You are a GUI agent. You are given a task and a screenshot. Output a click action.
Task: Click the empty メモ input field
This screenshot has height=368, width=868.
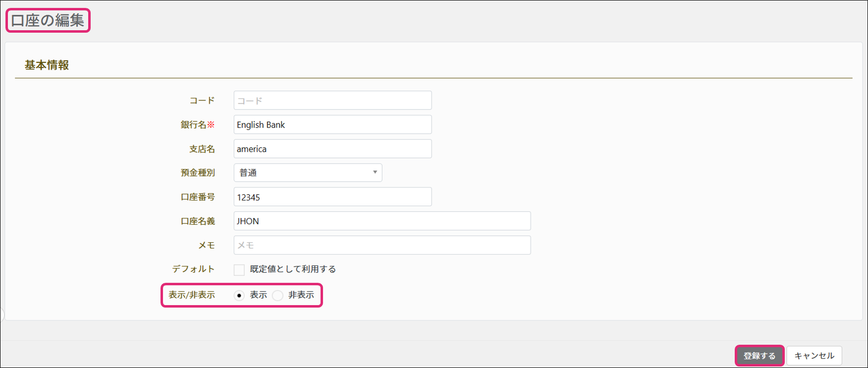(382, 246)
